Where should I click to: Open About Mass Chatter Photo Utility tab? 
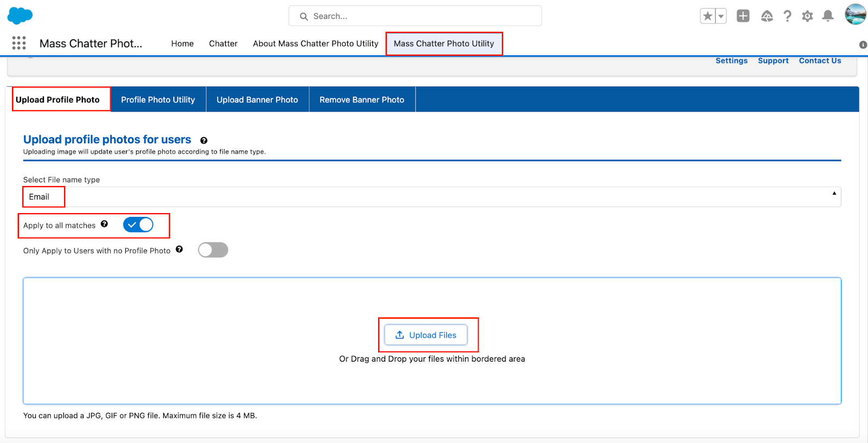(x=315, y=43)
